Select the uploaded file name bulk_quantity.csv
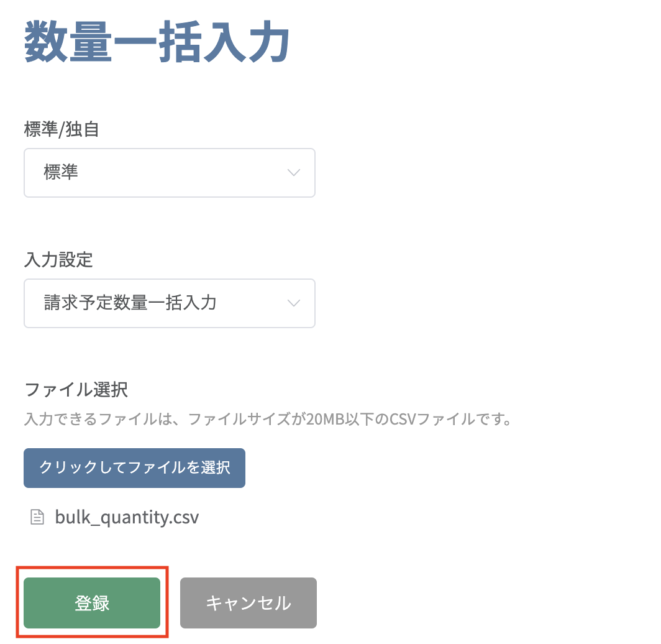This screenshot has width=661, height=644. [127, 517]
